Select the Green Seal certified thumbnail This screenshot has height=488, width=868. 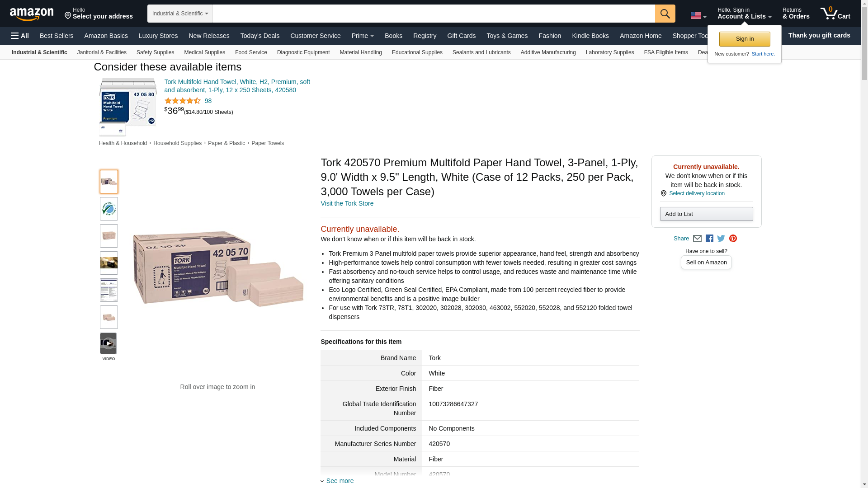point(108,209)
